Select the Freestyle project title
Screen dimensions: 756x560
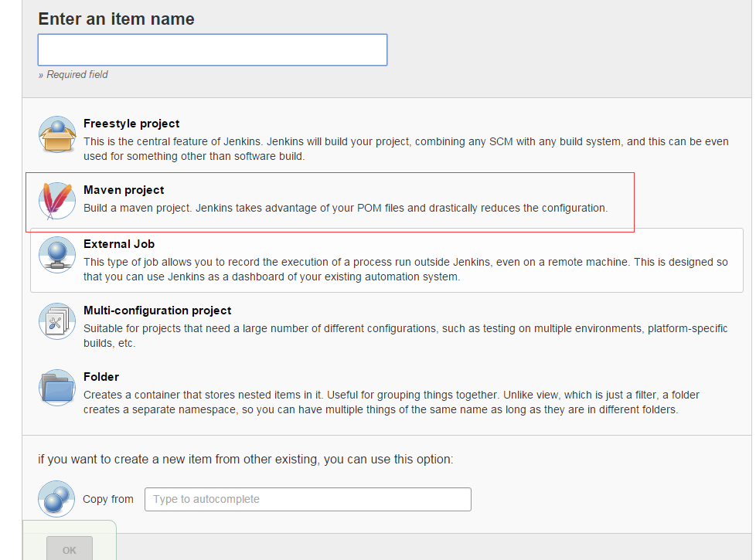click(131, 124)
